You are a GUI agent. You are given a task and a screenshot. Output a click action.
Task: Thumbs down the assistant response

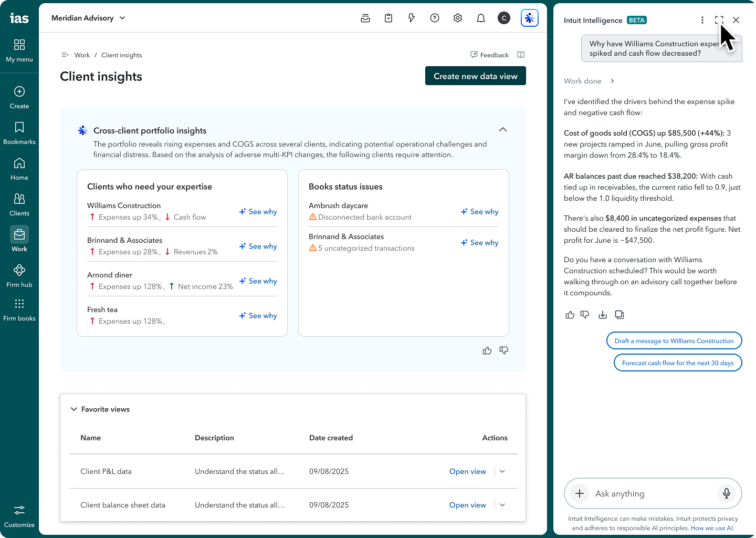click(x=585, y=315)
